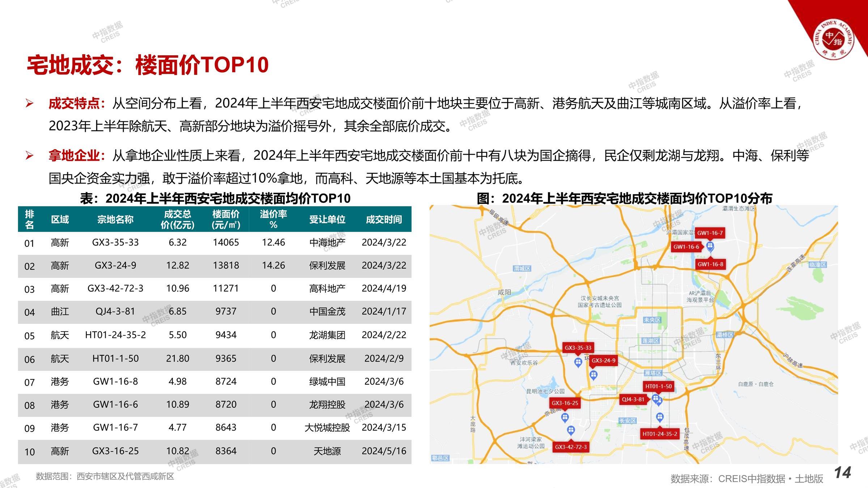Click the 保利发展 cell in row 06
868x488 pixels.
pos(327,359)
